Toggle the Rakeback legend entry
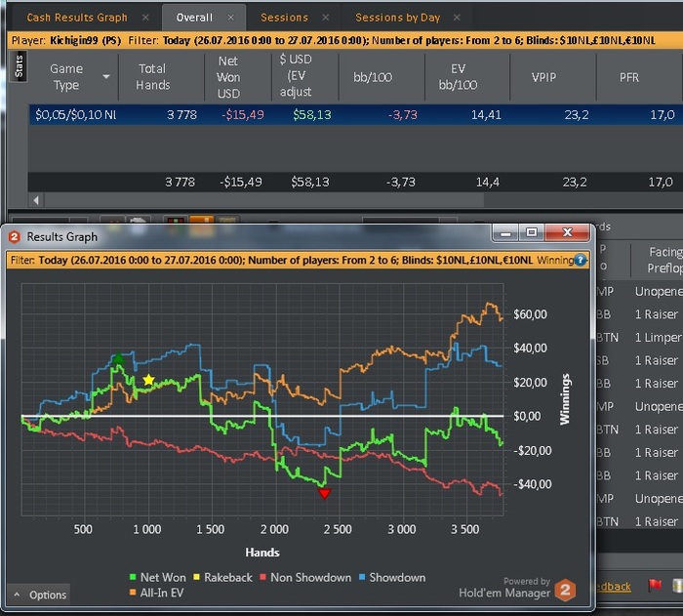The width and height of the screenshot is (683, 616). click(x=222, y=577)
